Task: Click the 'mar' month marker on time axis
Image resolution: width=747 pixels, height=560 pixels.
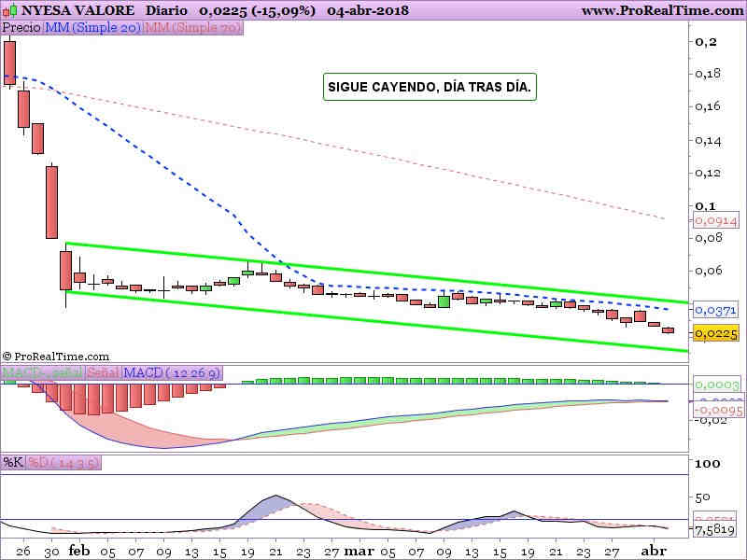Action: click(x=357, y=552)
